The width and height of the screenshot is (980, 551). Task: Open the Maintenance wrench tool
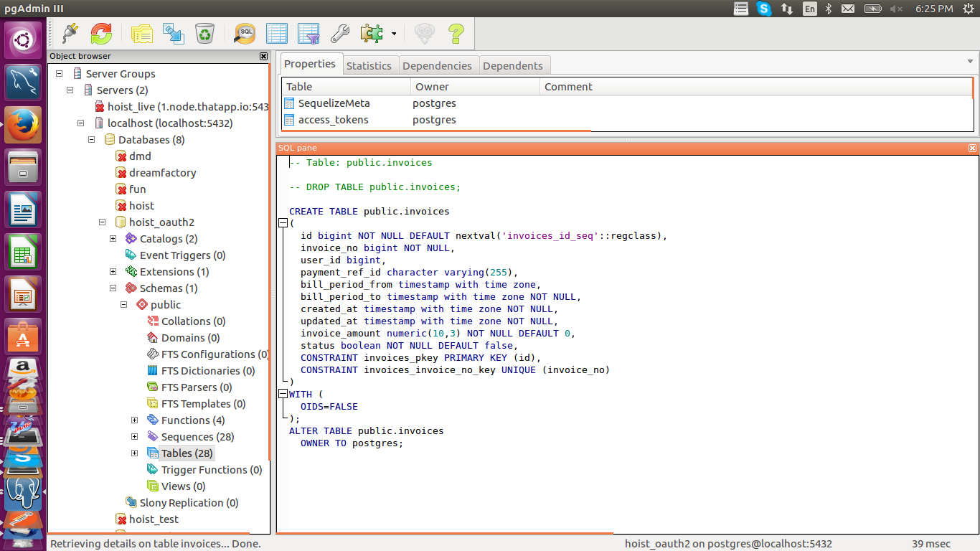click(339, 33)
